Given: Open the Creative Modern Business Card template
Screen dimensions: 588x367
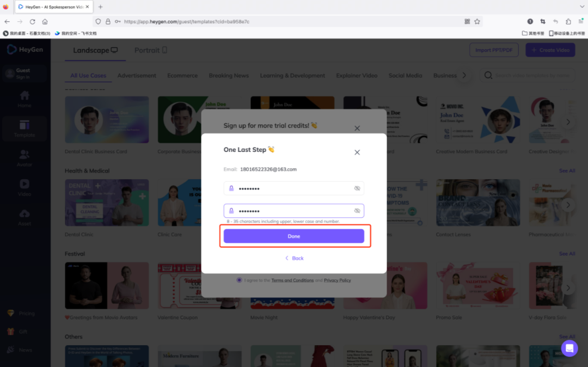Looking at the screenshot, I should [478, 120].
